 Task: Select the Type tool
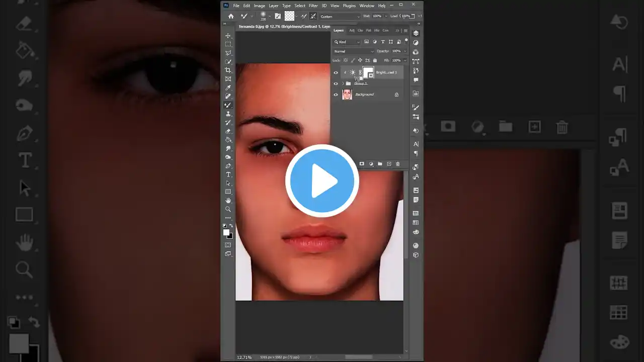click(x=228, y=174)
